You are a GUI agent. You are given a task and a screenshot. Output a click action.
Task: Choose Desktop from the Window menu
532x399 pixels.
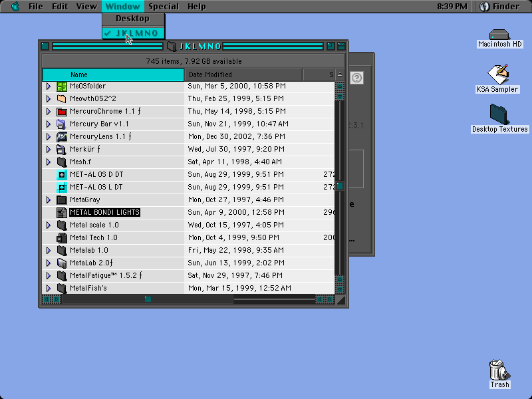pyautogui.click(x=133, y=19)
